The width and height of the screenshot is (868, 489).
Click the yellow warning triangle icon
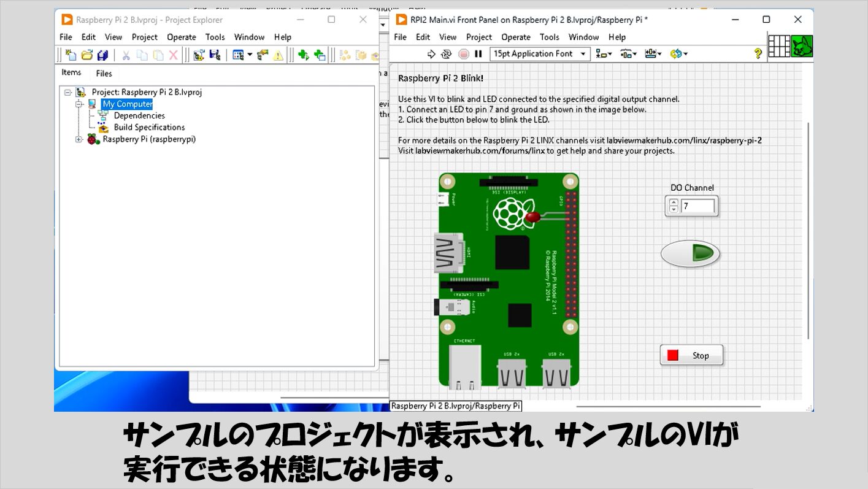point(278,55)
